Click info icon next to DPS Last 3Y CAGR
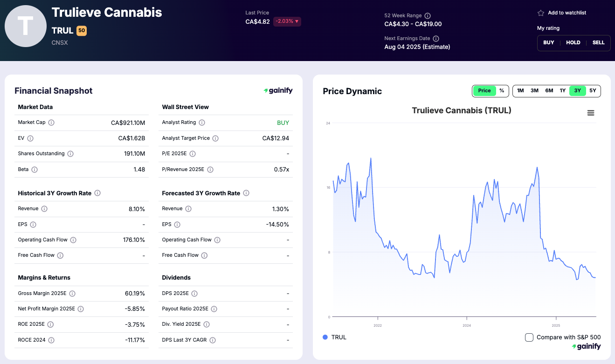Image resolution: width=615 pixels, height=364 pixels. [213, 340]
